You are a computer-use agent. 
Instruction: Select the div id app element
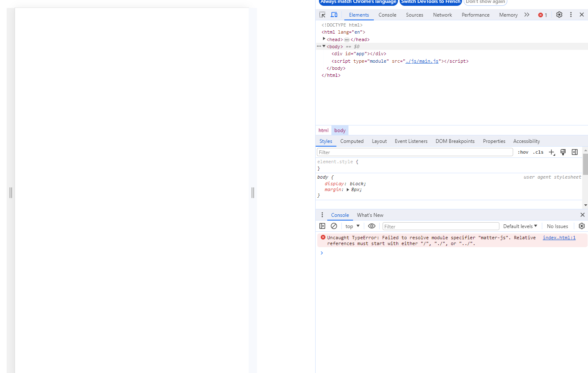click(359, 54)
